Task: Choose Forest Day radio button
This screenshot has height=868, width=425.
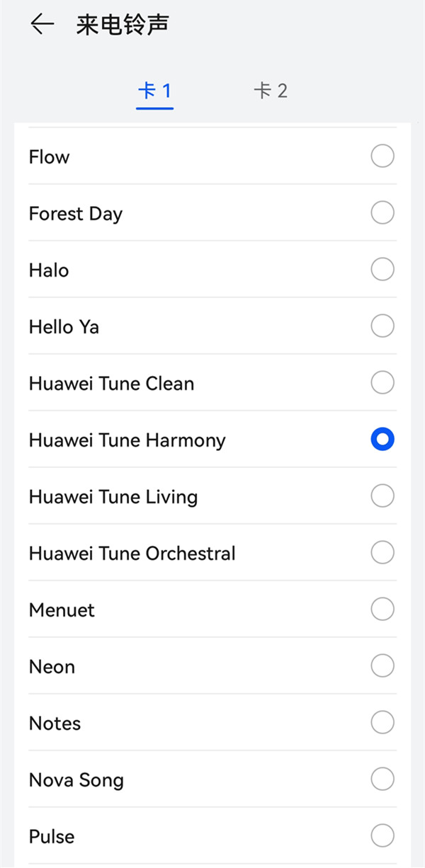Action: pos(382,213)
